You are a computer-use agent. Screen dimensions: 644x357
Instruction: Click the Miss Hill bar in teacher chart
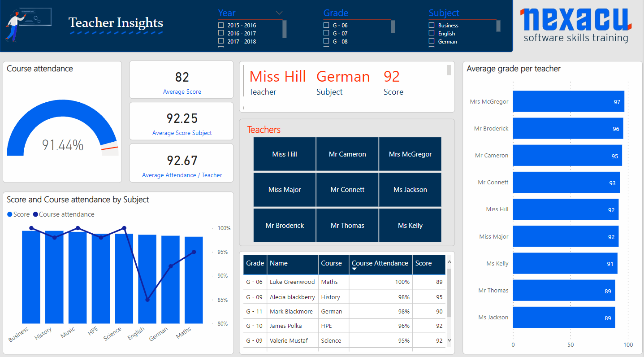pos(566,209)
